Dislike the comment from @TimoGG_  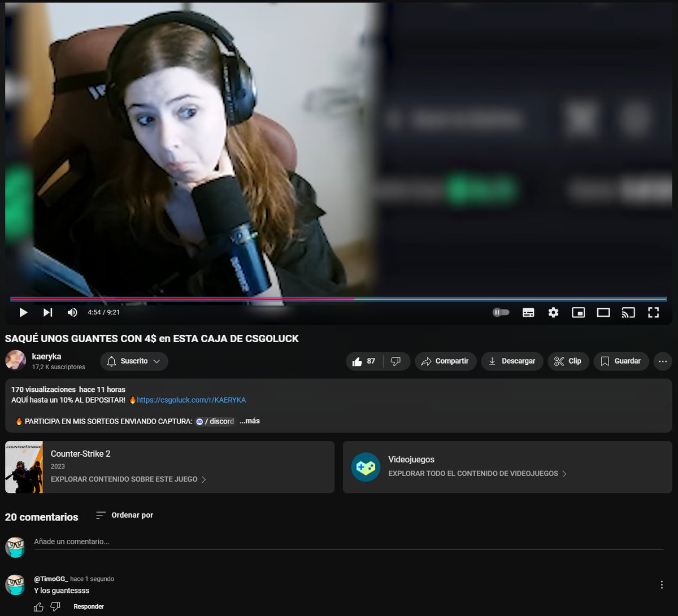click(x=55, y=607)
